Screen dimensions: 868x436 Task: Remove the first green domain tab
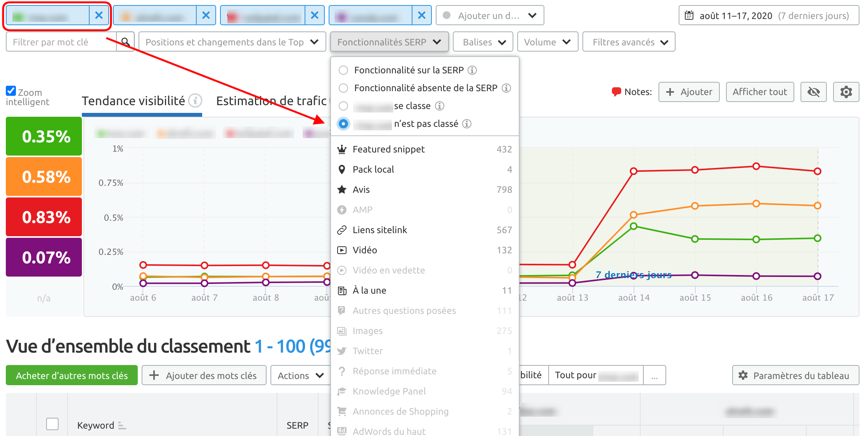[x=99, y=16]
